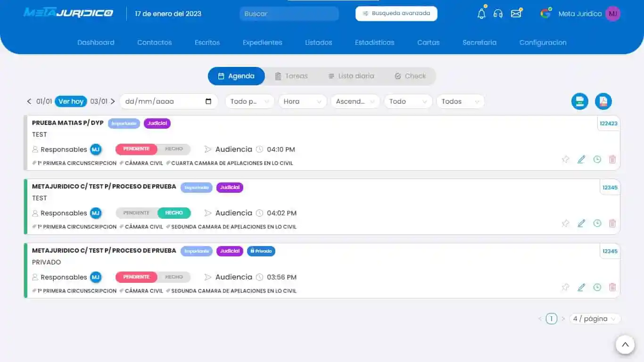Open the Hora sorting dropdown
The image size is (644, 362).
(302, 101)
